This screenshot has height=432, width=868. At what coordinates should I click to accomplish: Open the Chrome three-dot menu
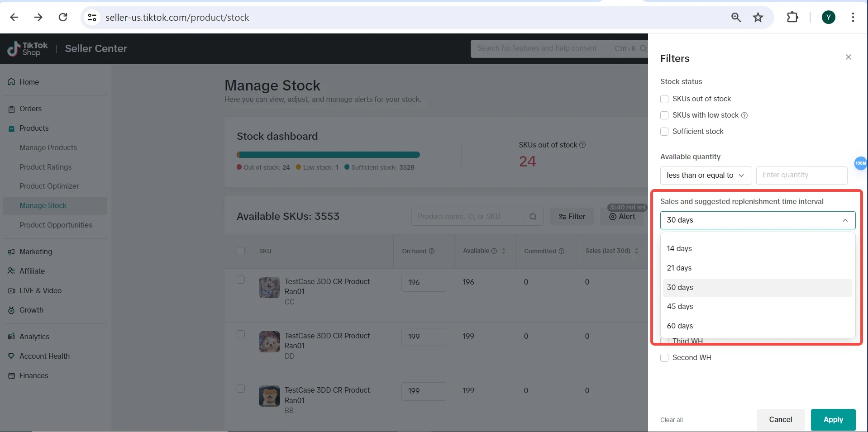pos(853,17)
